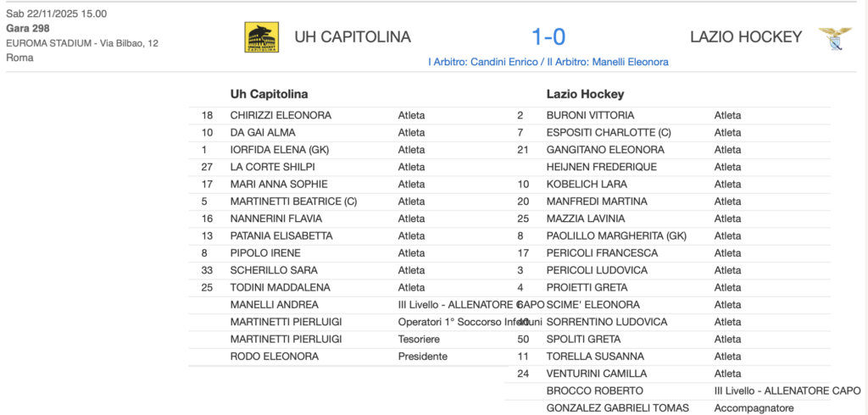
Task: Click the UH Capitolina team logo
Action: [261, 37]
